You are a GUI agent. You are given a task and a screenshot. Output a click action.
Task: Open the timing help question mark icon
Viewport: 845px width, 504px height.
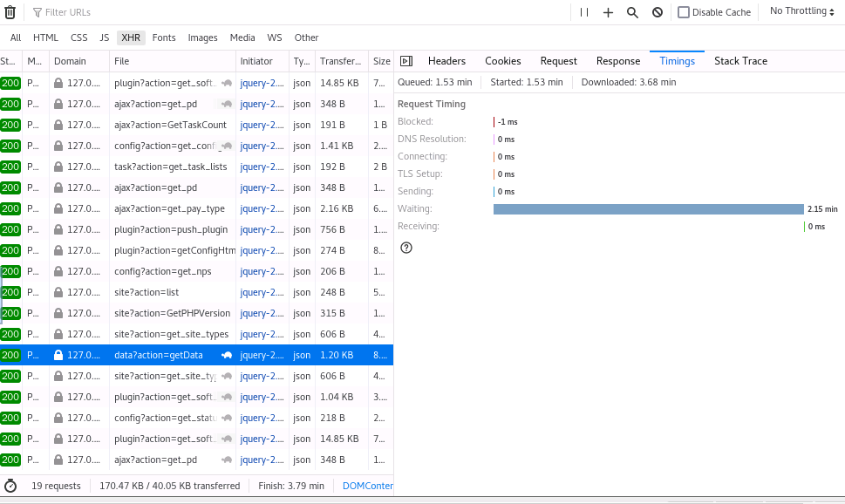[x=406, y=248]
